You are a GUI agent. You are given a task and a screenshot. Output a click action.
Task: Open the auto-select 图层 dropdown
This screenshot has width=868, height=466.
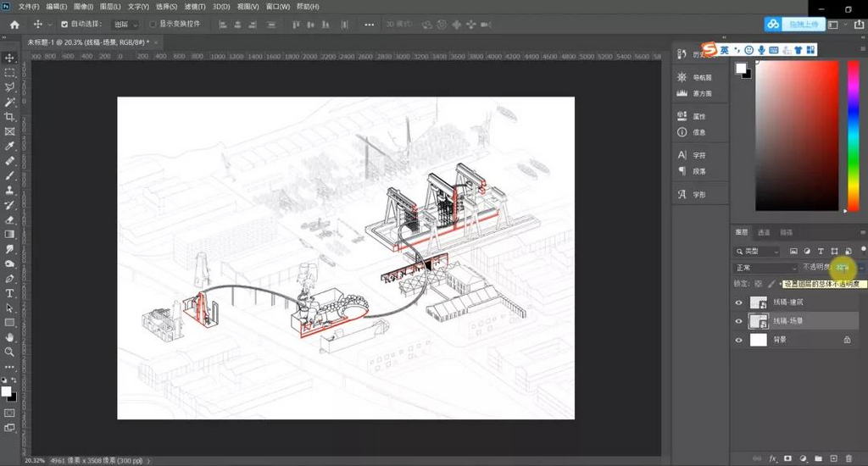(125, 25)
